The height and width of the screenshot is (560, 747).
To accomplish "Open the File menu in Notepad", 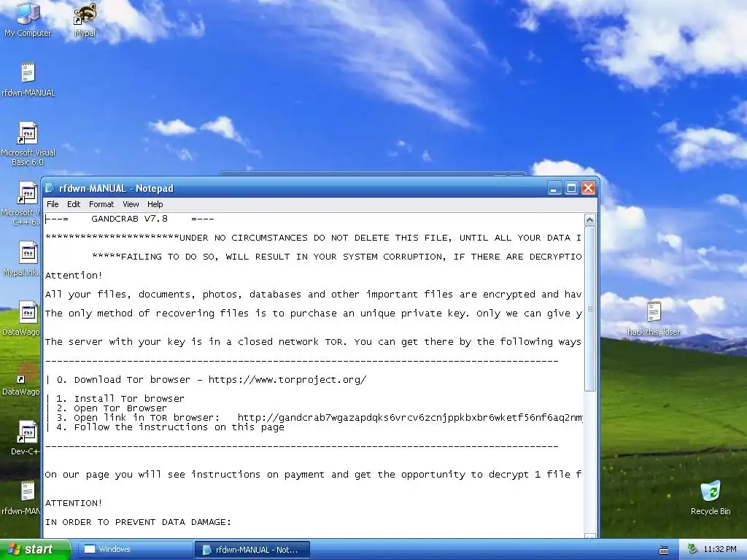I will (x=53, y=204).
